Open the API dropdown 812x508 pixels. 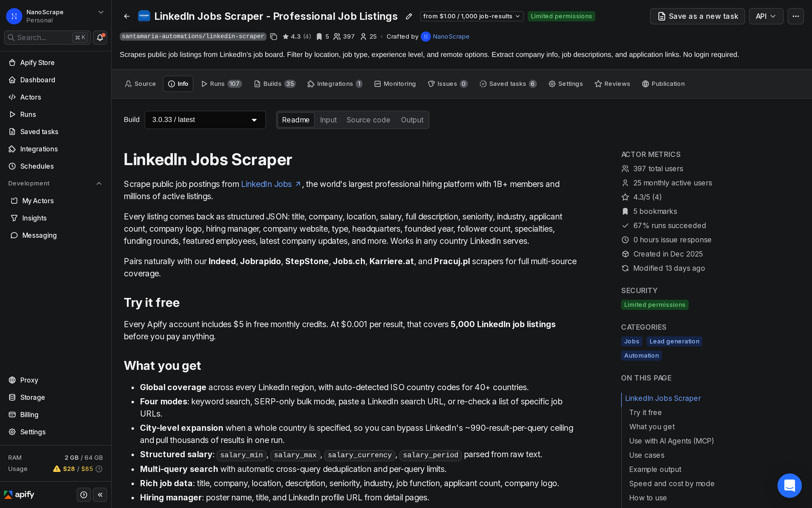coord(766,16)
